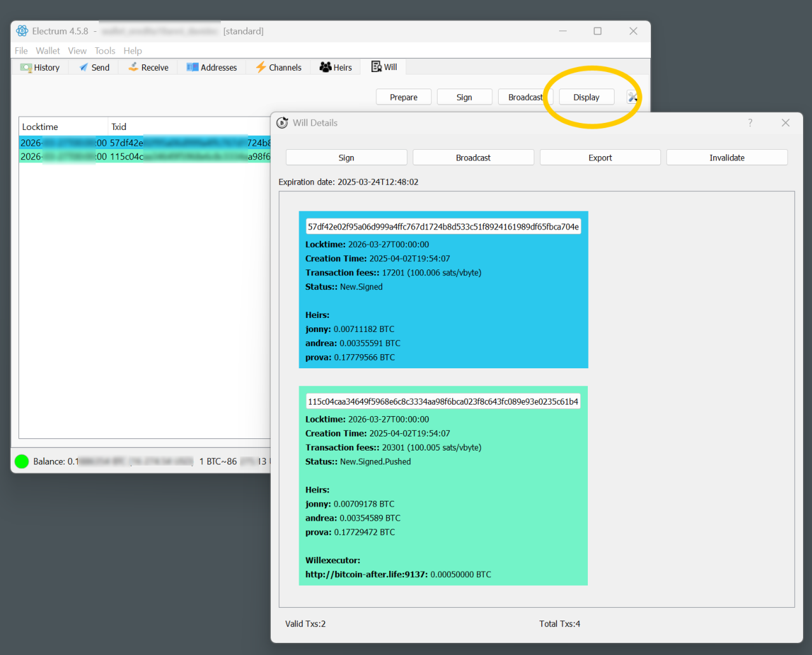This screenshot has height=655, width=812.
Task: Click the Total Txs:4 label
Action: coord(560,624)
